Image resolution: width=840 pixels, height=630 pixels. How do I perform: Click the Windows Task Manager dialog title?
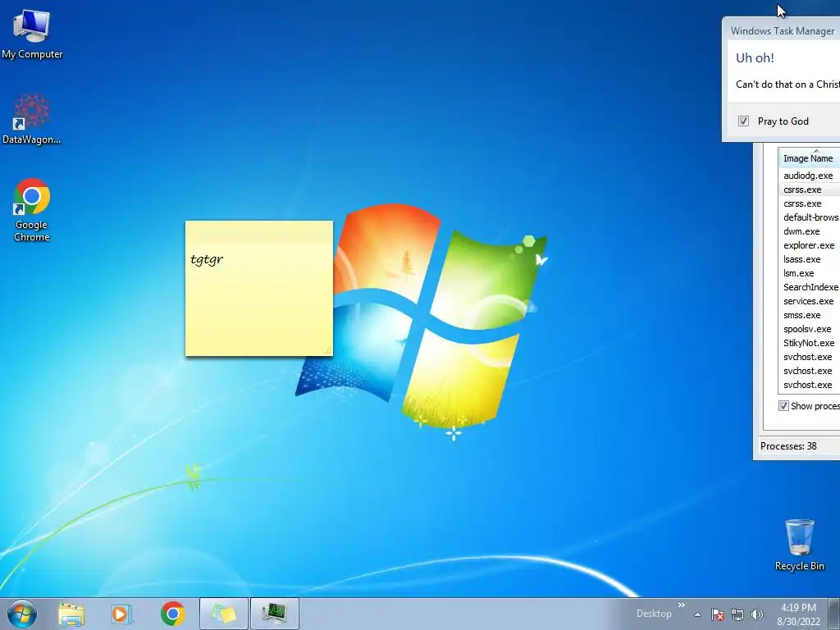click(x=783, y=31)
